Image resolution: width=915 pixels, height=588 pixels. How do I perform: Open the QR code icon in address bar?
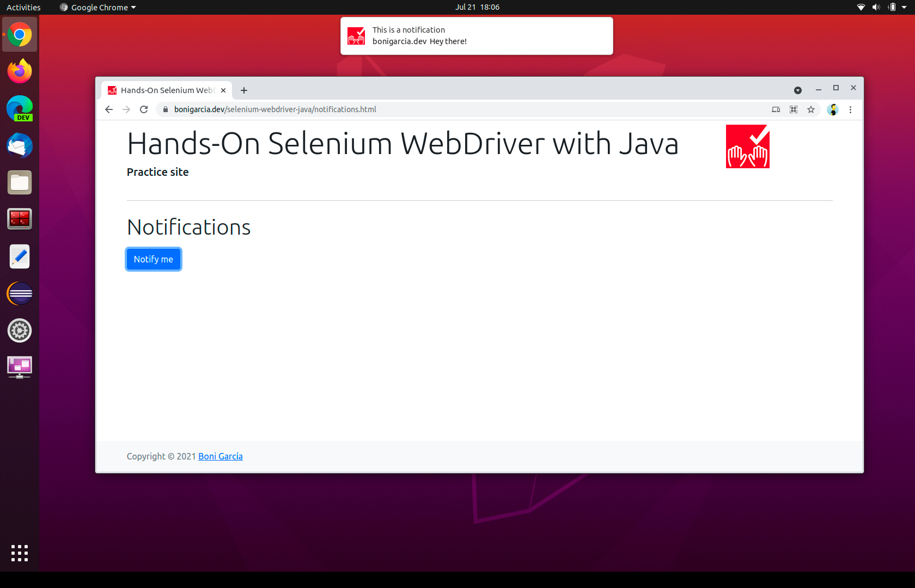[794, 109]
